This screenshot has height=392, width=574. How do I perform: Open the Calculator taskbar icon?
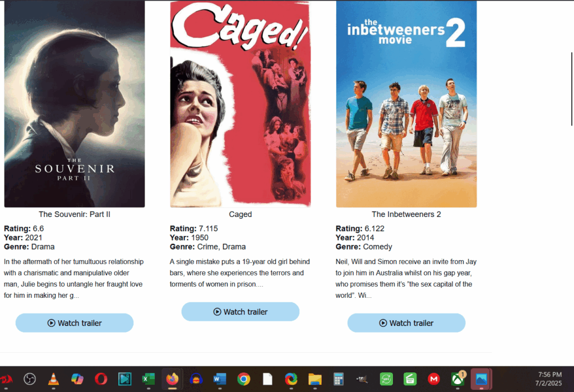pos(339,379)
